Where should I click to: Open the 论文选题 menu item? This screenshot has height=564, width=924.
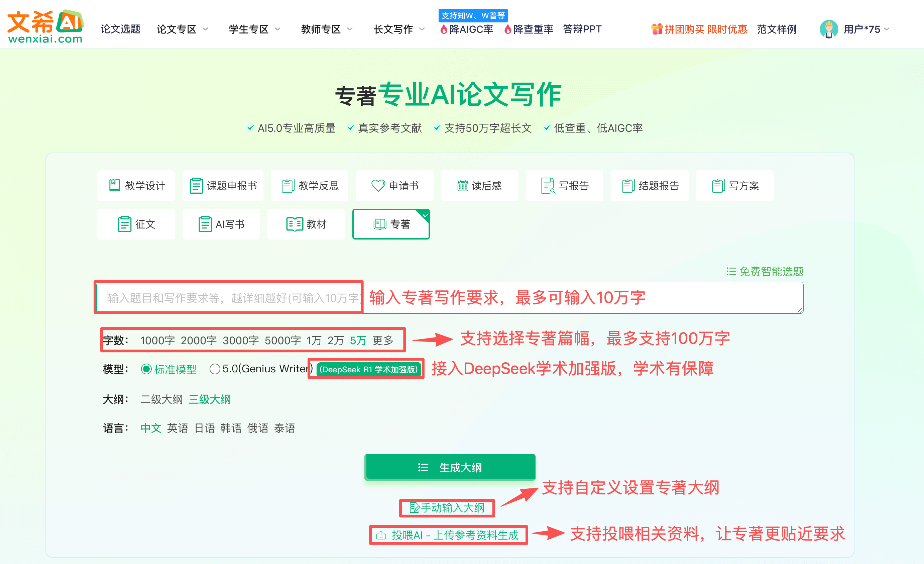click(120, 29)
